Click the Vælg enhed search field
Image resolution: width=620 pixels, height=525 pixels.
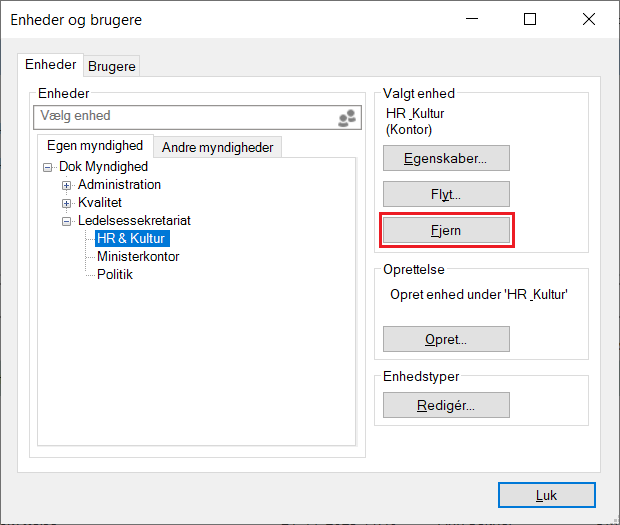pos(185,117)
